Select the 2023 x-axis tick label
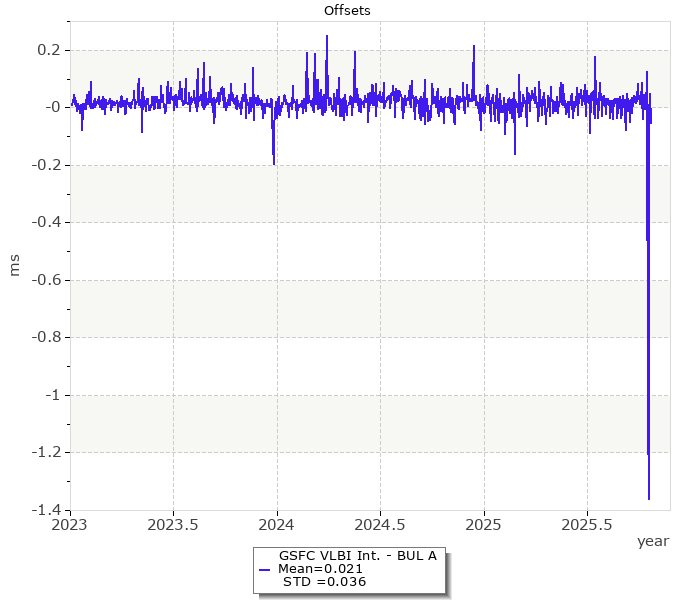Screen dimensions: 700x600 [x=69, y=524]
